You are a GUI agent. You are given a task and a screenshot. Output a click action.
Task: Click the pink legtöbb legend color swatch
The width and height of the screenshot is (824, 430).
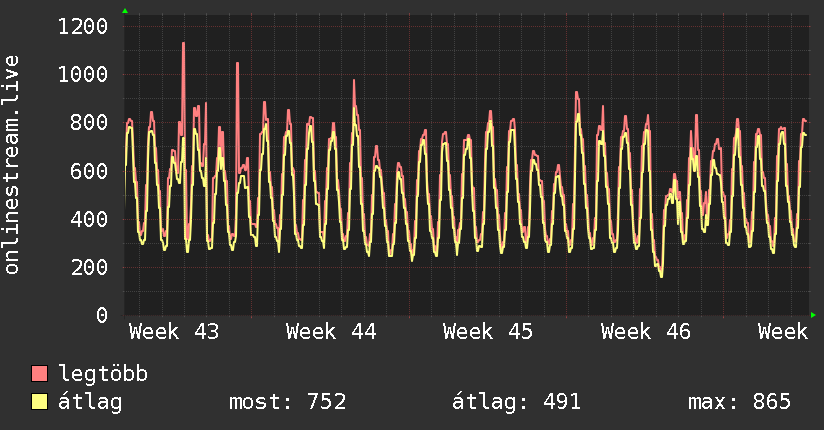[x=39, y=373]
